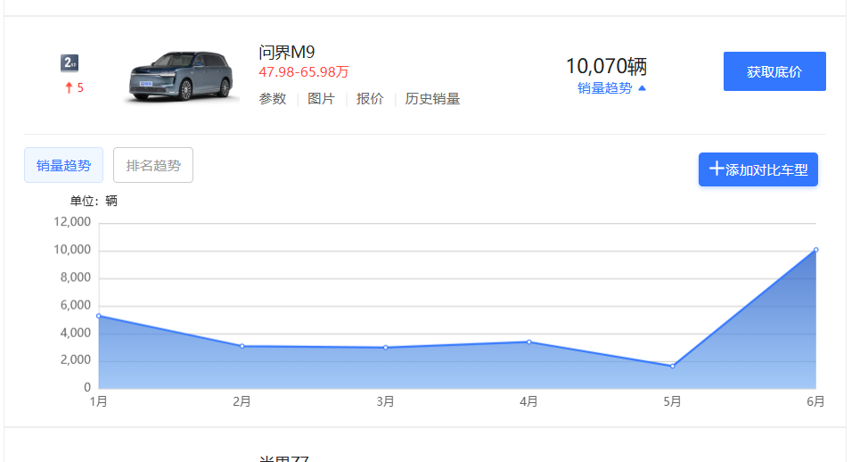Open the 历史销量 link for 问界M9

432,99
